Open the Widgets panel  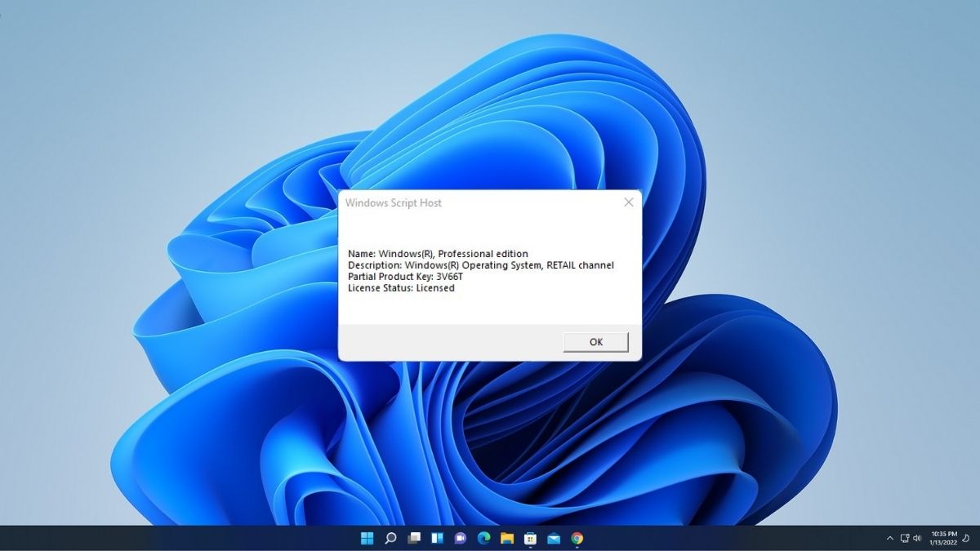439,538
